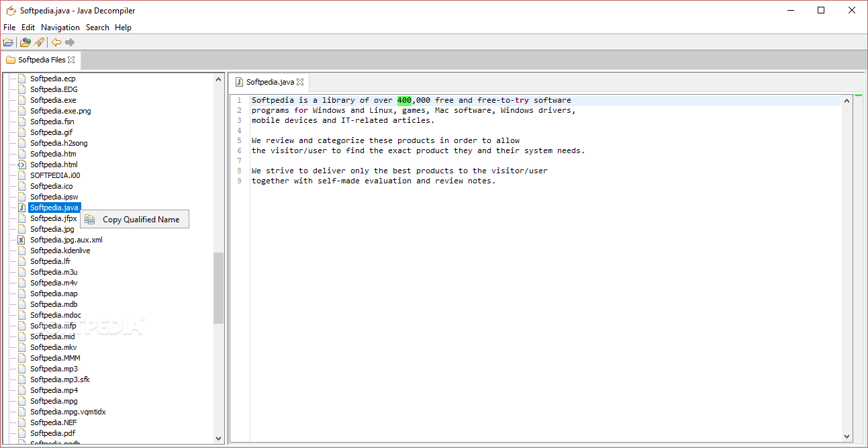This screenshot has height=448, width=868.
Task: Click the highlighted 400 text in editor
Action: coord(404,101)
